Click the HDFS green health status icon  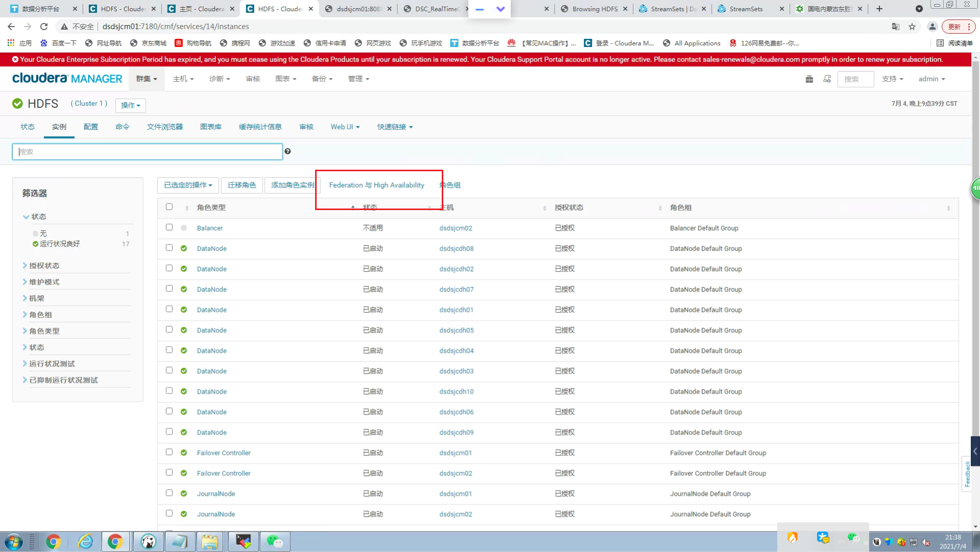pos(17,103)
